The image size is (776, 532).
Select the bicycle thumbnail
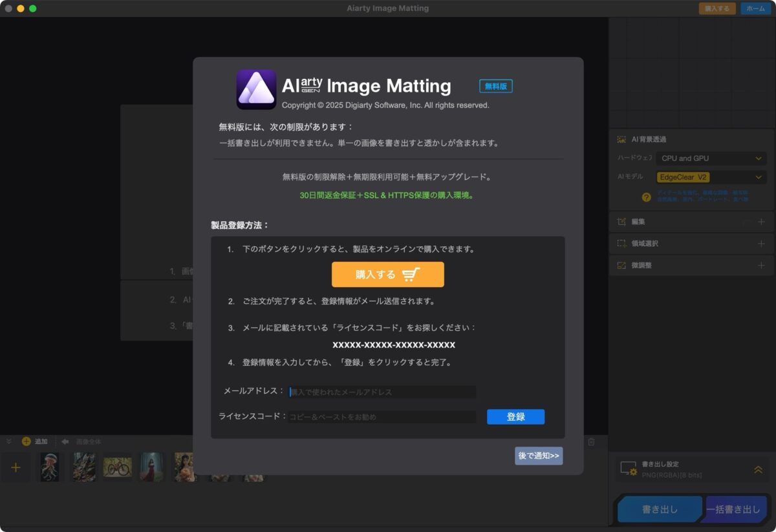point(118,467)
